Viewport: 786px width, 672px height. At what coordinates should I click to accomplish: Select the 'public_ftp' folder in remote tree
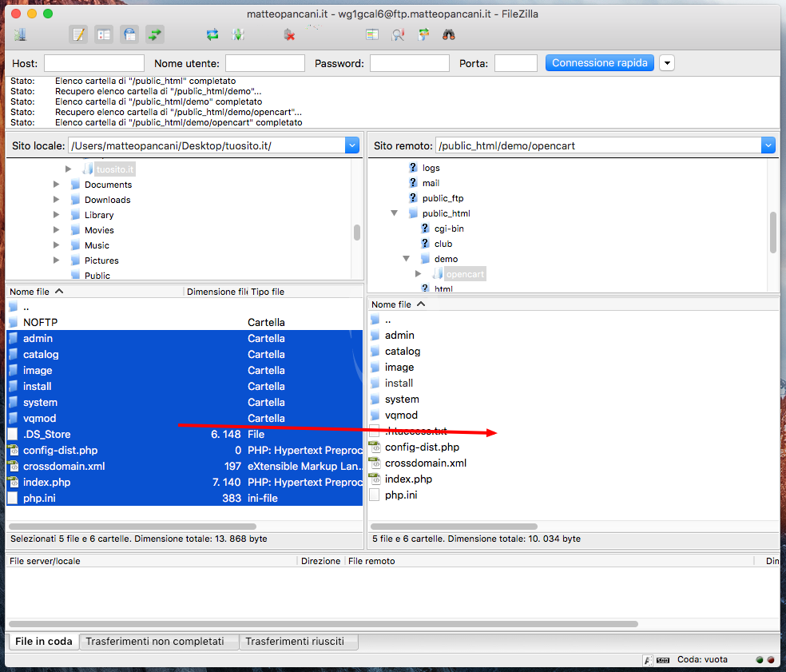point(443,198)
